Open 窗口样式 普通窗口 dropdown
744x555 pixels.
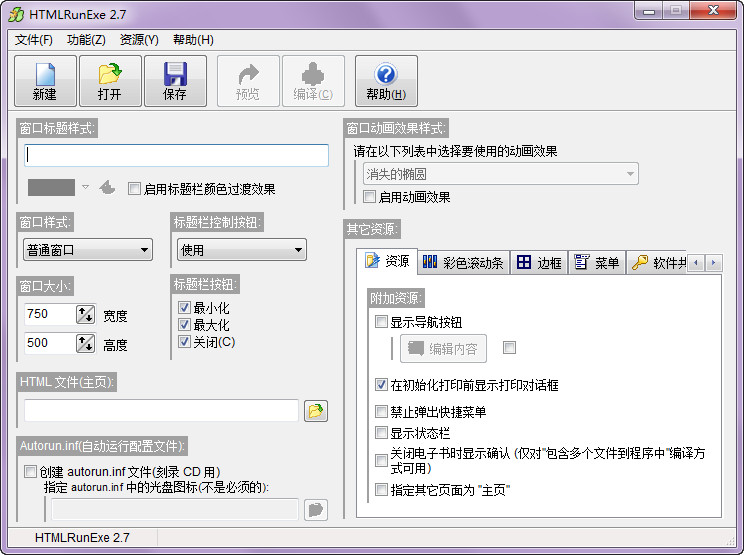[88, 250]
